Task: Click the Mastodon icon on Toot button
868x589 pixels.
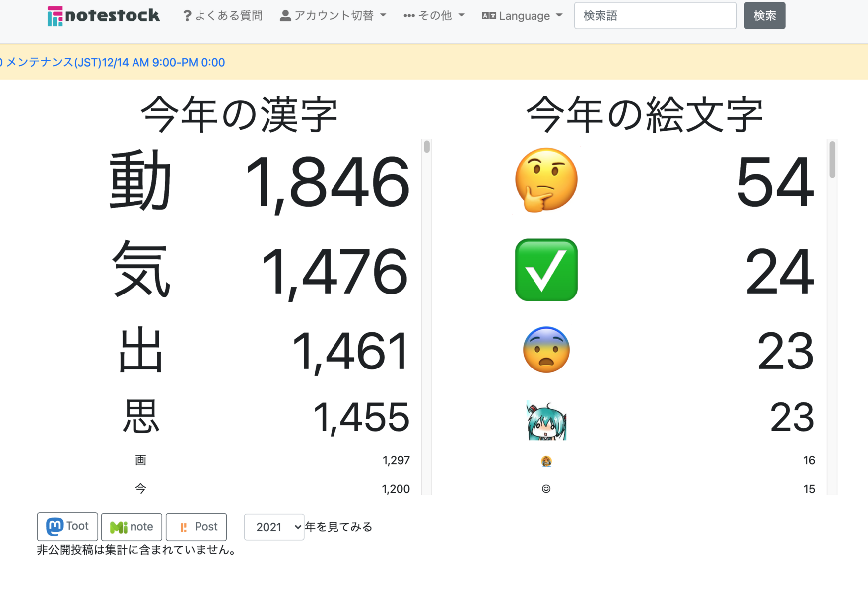Action: 55,526
